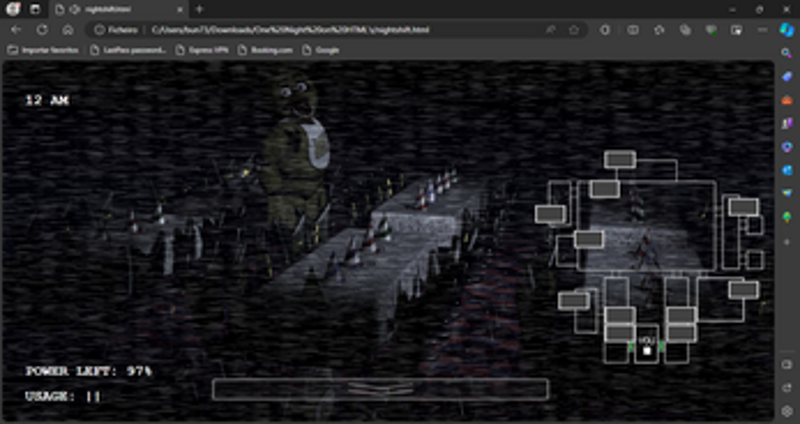Viewport: 800px width, 424px height.
Task: Open Browser essentials heart icon
Action: point(711,30)
